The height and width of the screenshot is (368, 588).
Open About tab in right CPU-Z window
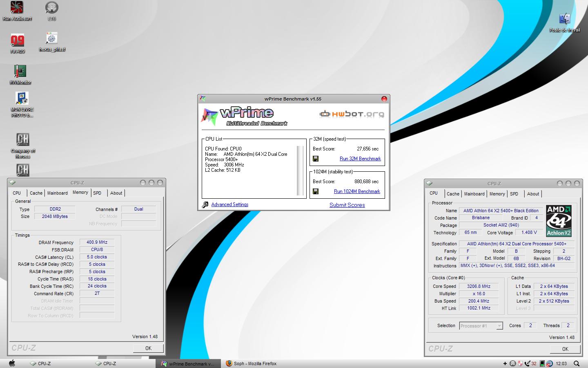pyautogui.click(x=533, y=194)
